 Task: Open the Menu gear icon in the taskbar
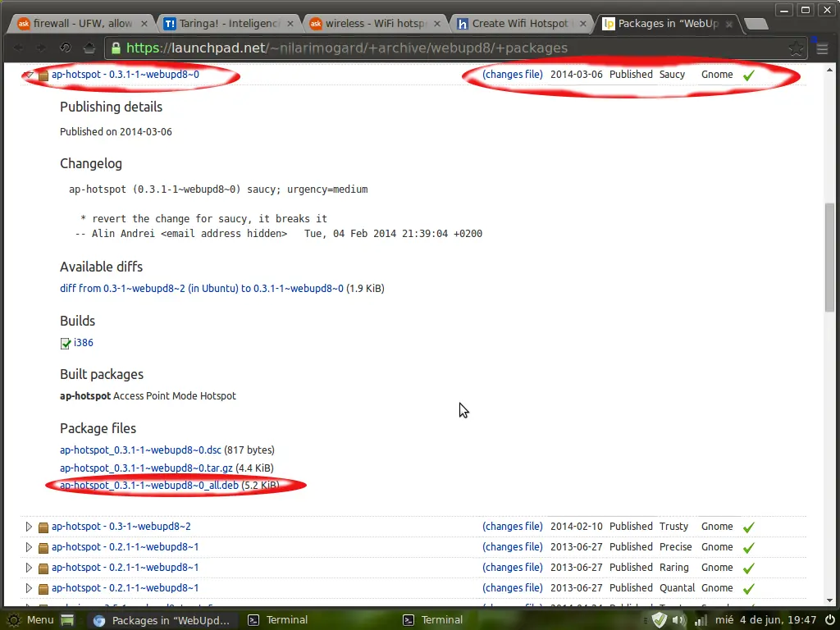coord(13,620)
